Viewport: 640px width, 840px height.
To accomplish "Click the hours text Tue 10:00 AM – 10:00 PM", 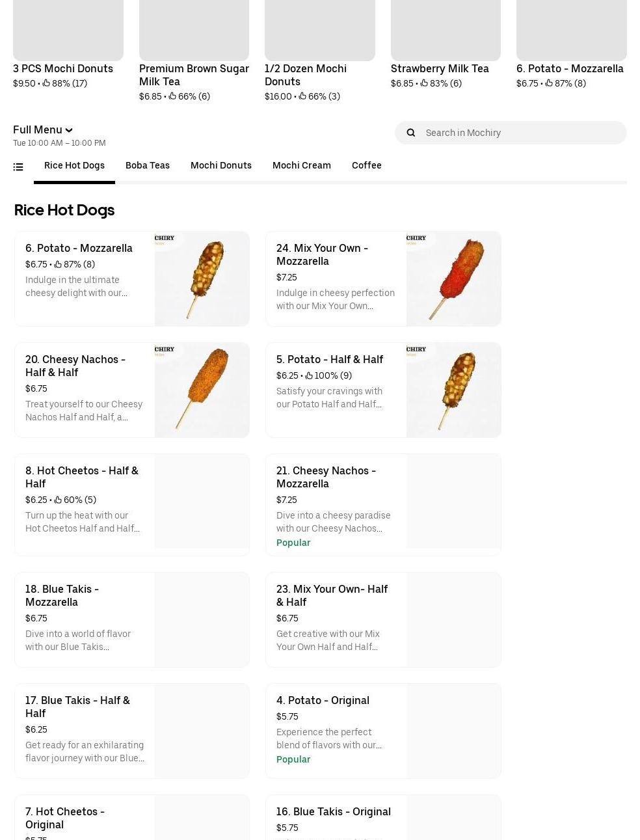I will [59, 143].
